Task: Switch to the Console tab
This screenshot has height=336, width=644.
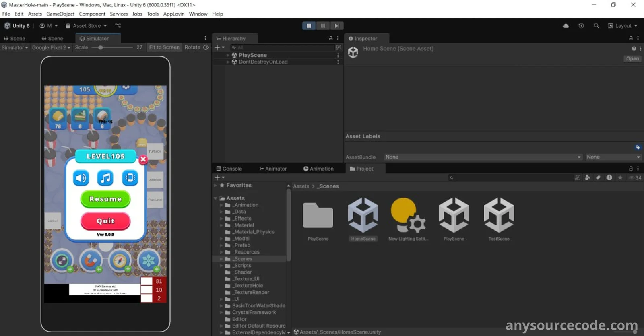Action: click(x=229, y=169)
